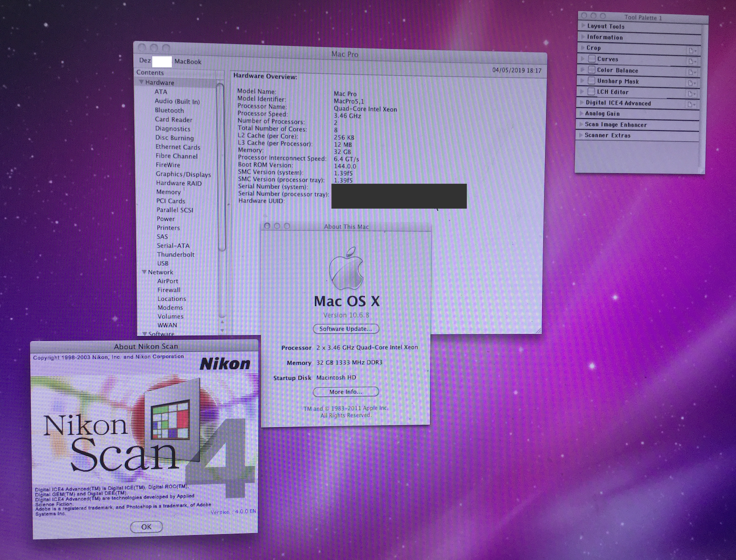The image size is (736, 560).
Task: Select Printers in Hardware list
Action: 168,228
